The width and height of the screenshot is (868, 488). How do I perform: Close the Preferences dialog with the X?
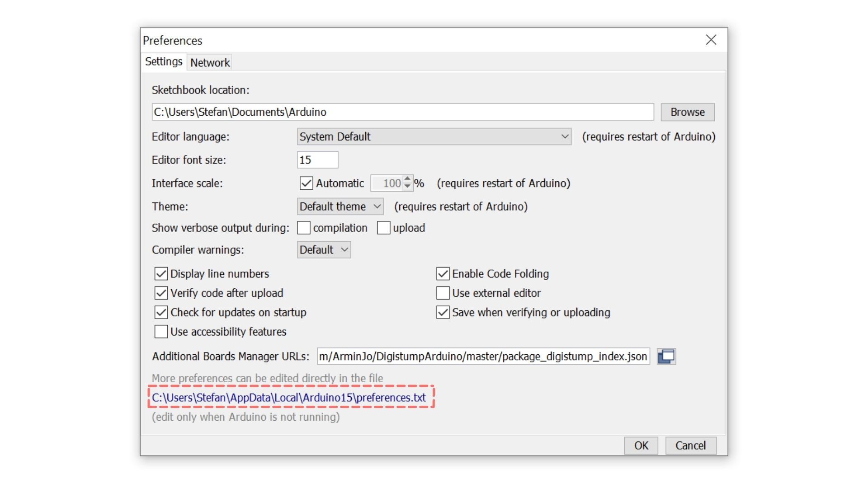pyautogui.click(x=711, y=40)
